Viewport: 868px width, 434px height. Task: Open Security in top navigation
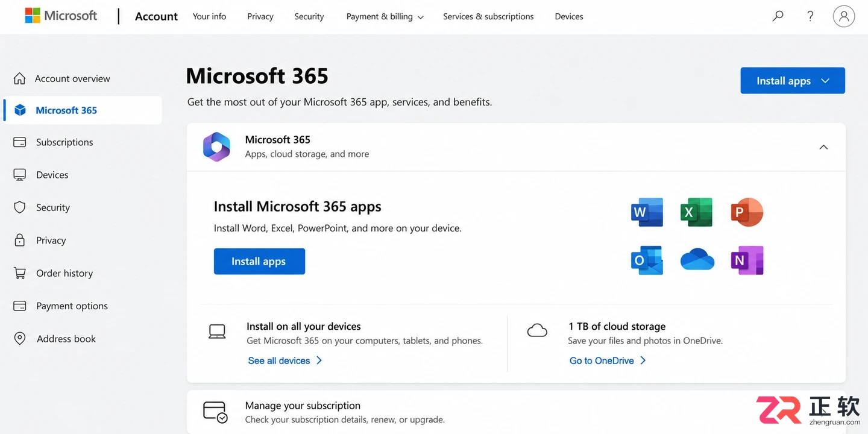tap(309, 17)
